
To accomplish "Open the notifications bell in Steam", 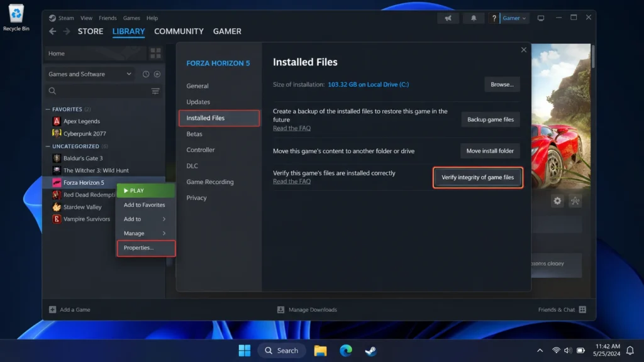I will pos(474,18).
